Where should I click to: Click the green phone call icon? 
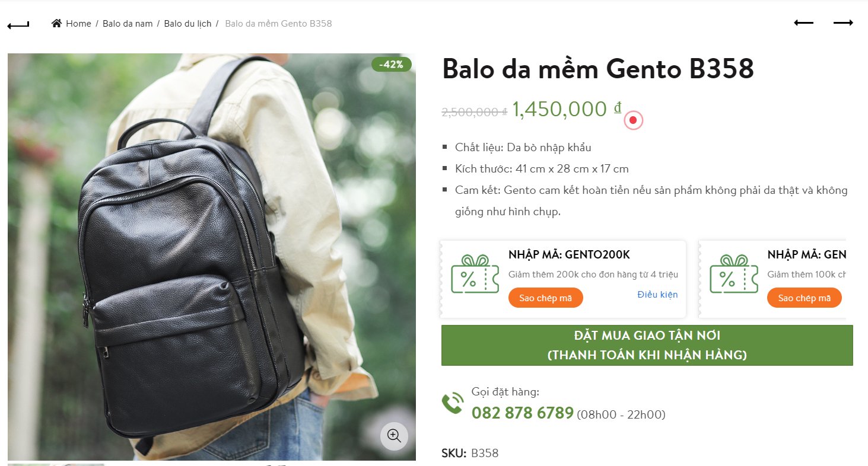tap(452, 403)
